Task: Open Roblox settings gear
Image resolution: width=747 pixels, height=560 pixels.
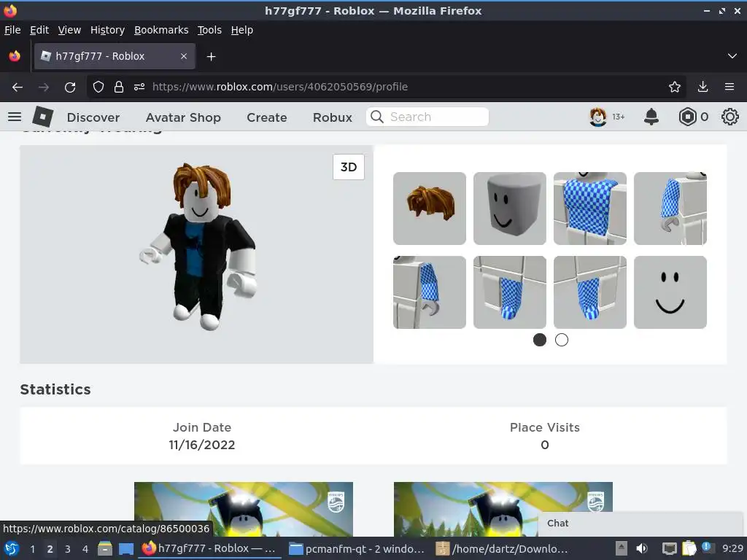Action: pos(729,117)
